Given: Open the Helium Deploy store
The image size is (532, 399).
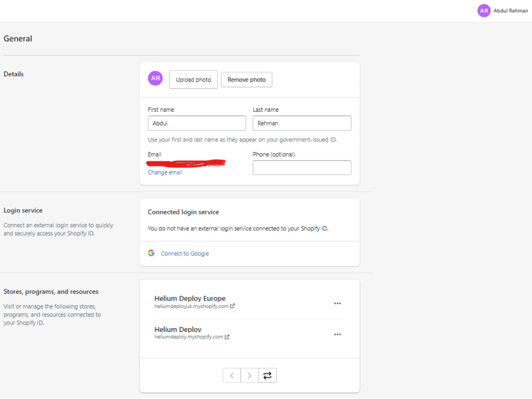Looking at the screenshot, I should coord(178,329).
